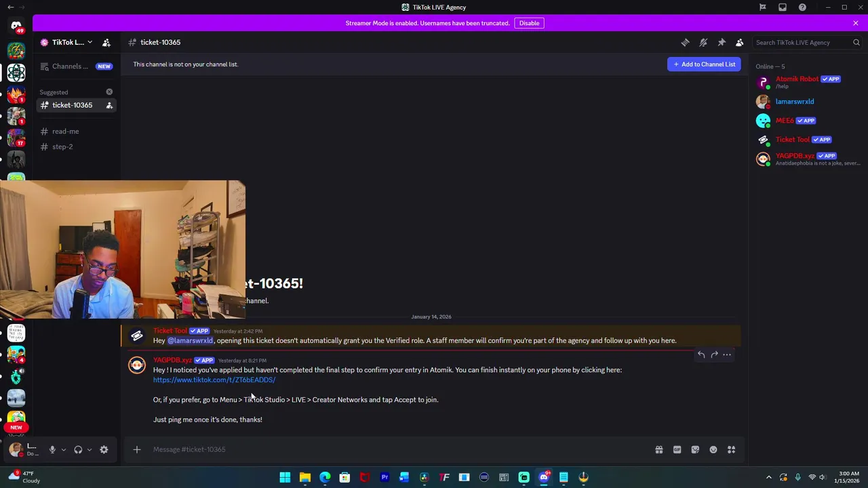Click Ticket Tool avatar in chat message
Image resolution: width=868 pixels, height=488 pixels.
[137, 336]
